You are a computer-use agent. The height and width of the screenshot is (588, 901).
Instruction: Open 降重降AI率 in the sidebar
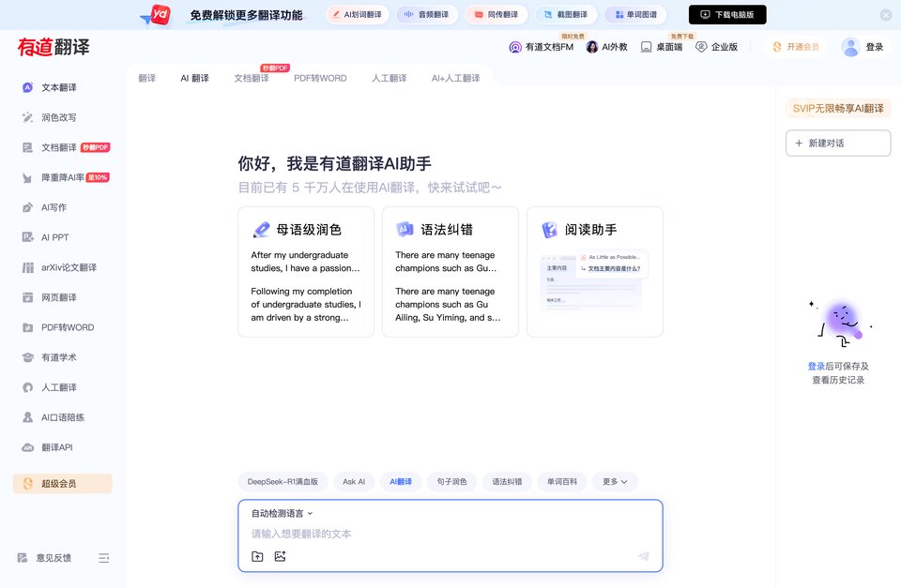[x=65, y=177]
